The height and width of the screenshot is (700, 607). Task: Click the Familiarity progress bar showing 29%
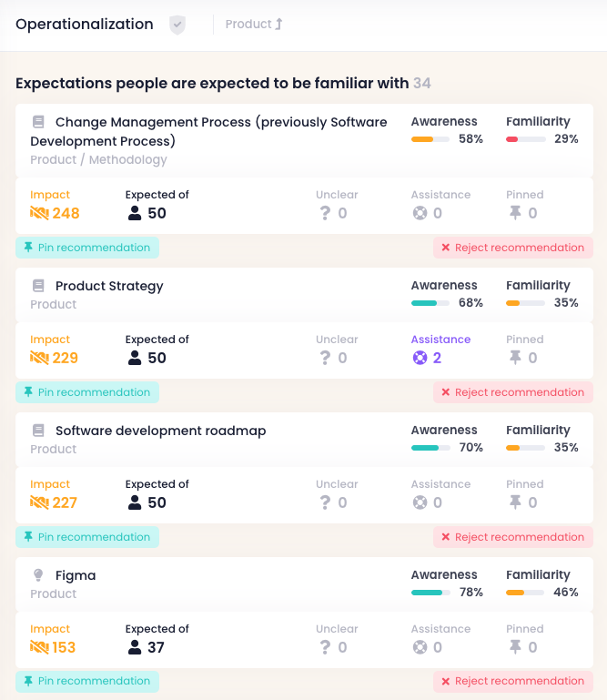coord(525,139)
